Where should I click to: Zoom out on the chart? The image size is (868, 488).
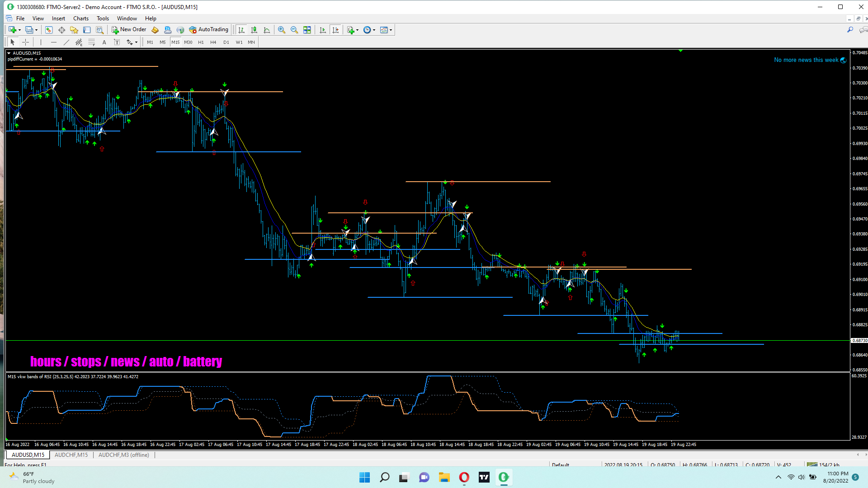click(294, 30)
